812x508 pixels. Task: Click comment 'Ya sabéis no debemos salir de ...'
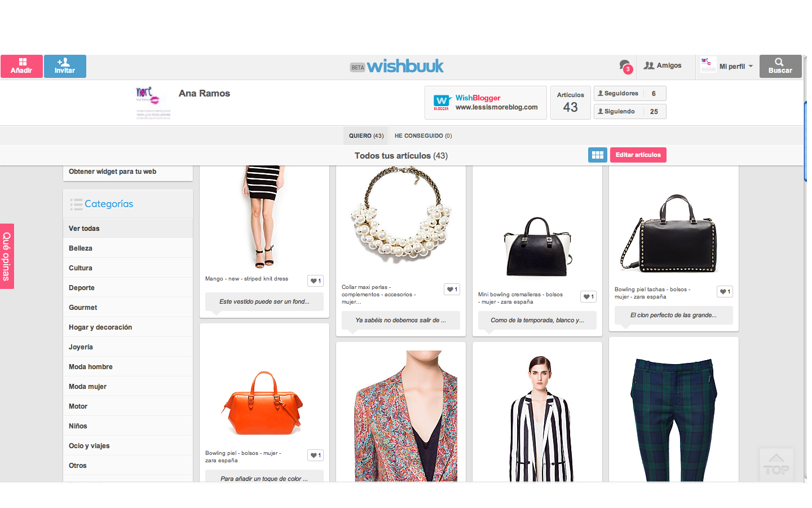coord(401,320)
